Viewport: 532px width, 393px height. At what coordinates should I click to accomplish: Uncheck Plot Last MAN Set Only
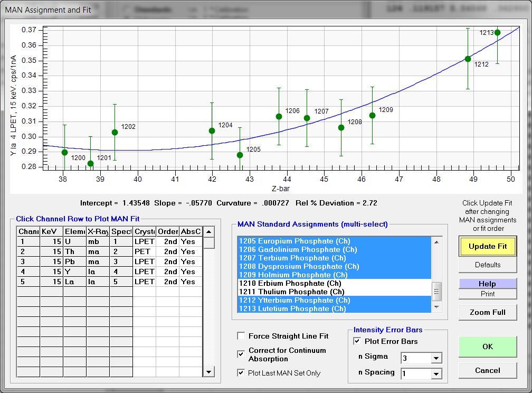(x=241, y=373)
